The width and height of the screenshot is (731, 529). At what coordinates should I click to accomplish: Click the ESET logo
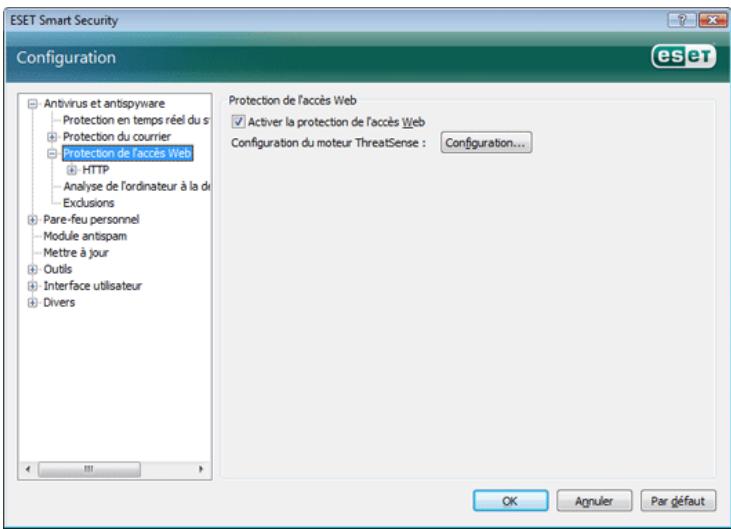tap(683, 57)
